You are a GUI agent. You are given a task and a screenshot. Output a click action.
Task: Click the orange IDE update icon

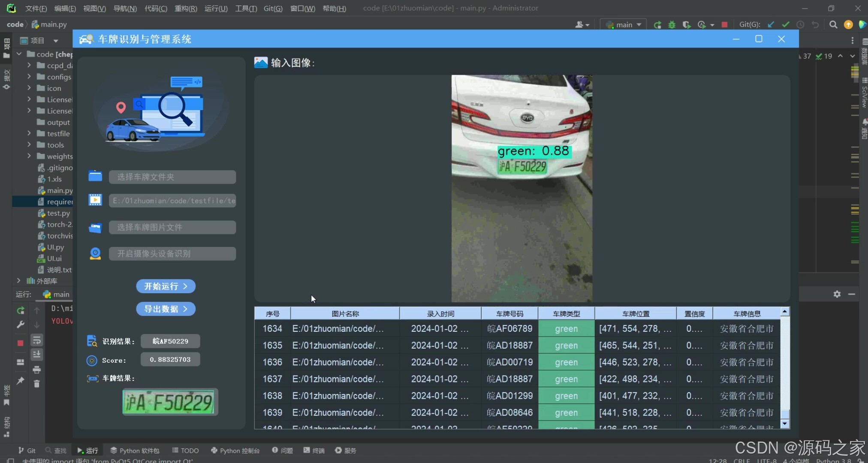coord(848,24)
